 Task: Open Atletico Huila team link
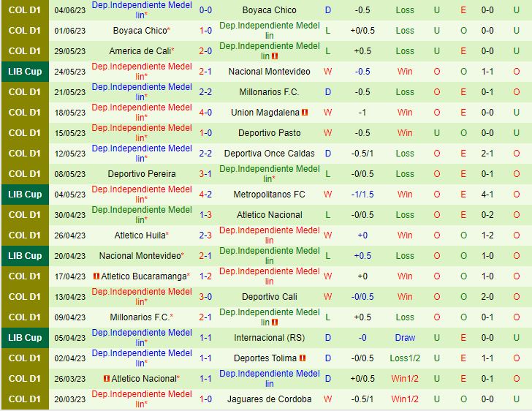(140, 235)
